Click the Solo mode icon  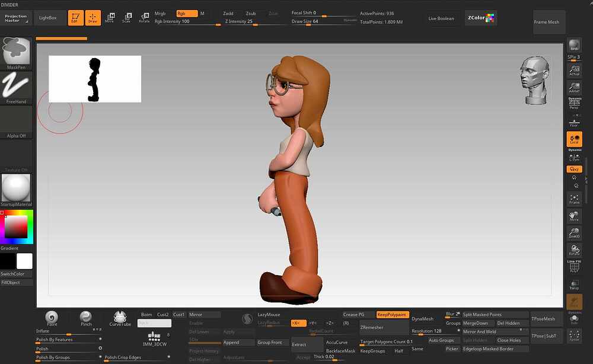tap(574, 320)
